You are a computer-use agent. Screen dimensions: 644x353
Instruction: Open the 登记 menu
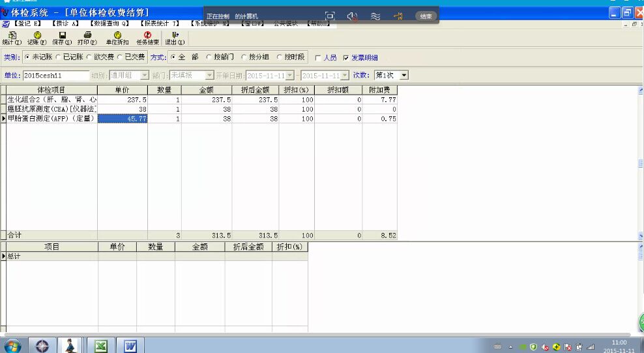28,24
